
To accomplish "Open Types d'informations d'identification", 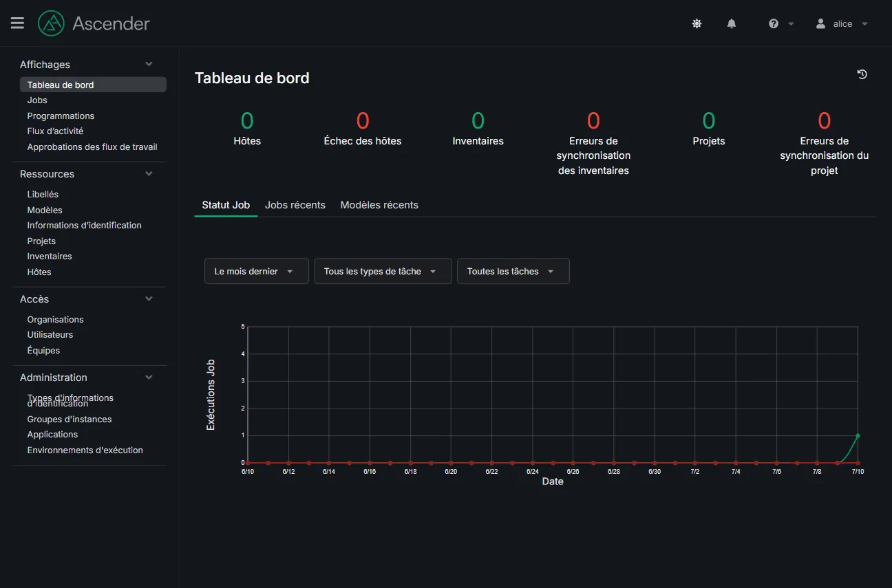I will [x=70, y=400].
